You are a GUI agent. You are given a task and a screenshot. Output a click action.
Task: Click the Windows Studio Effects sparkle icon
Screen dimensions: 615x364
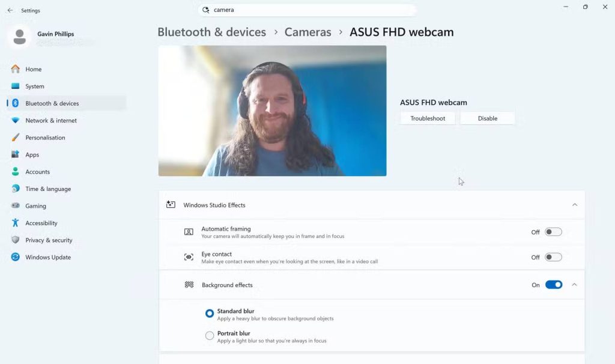click(171, 205)
